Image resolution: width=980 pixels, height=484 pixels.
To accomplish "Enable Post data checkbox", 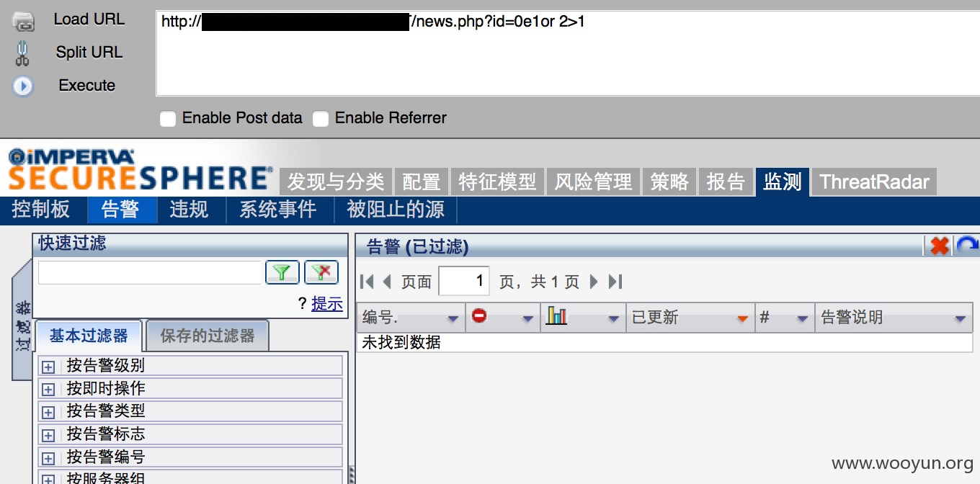I will (167, 119).
